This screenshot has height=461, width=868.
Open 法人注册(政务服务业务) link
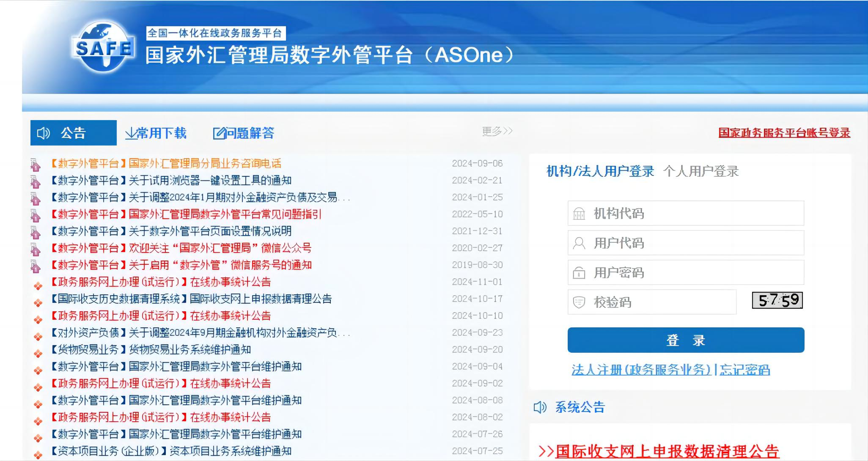pyautogui.click(x=641, y=370)
